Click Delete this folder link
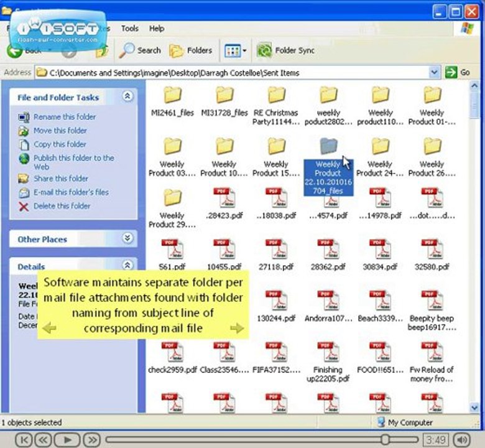 pyautogui.click(x=62, y=206)
